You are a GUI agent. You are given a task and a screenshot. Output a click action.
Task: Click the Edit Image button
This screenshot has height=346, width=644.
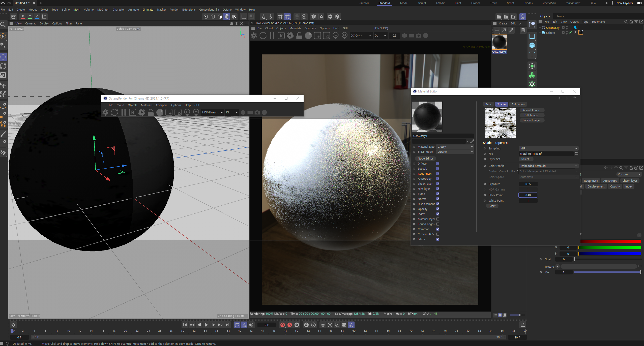[532, 115]
